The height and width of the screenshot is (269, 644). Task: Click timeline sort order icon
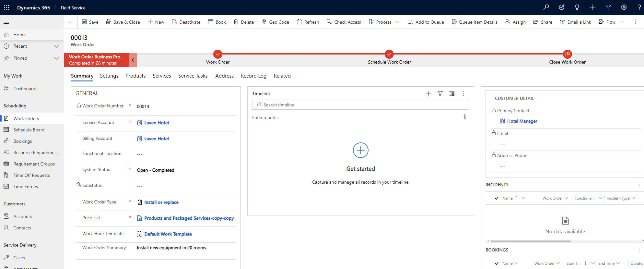click(x=452, y=94)
